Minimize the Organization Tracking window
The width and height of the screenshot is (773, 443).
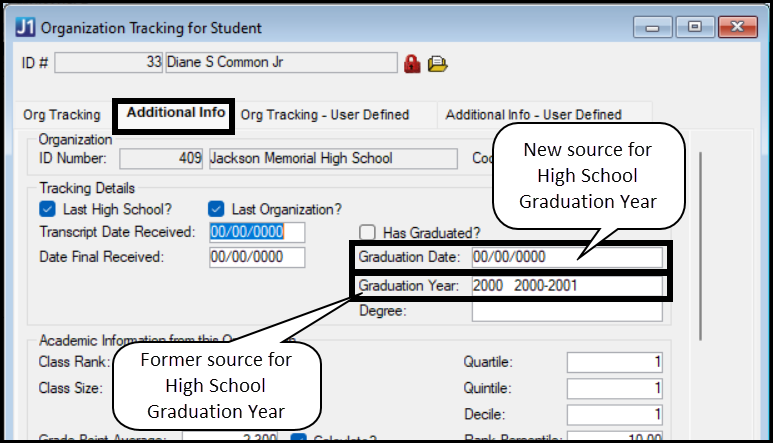coord(652,28)
